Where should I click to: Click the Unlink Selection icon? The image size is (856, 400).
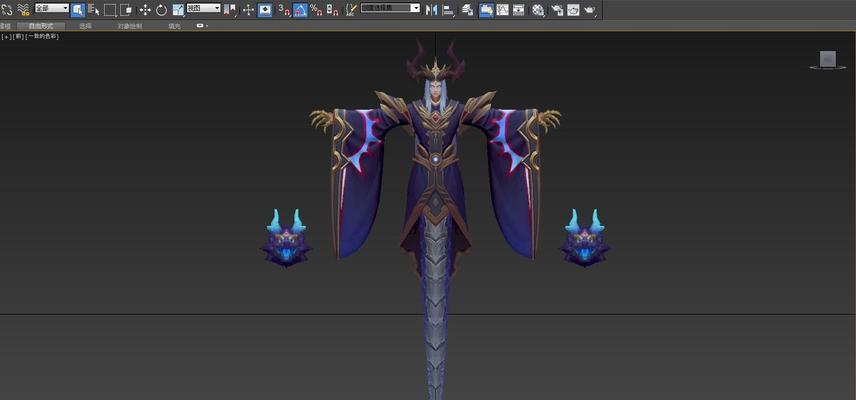7,9
